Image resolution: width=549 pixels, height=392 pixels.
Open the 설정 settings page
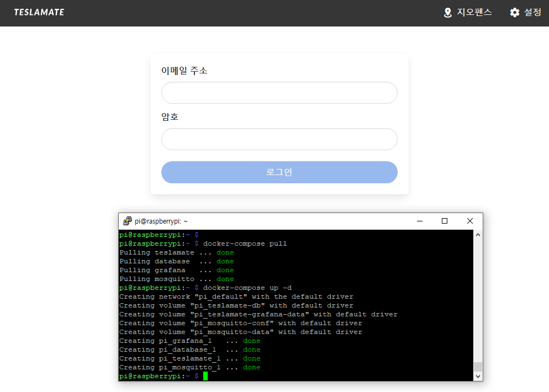click(x=525, y=13)
